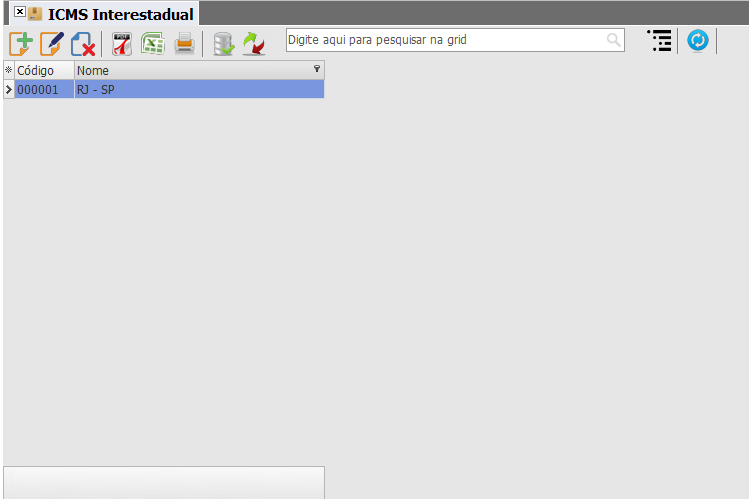Print the grid with the printer icon

[184, 43]
